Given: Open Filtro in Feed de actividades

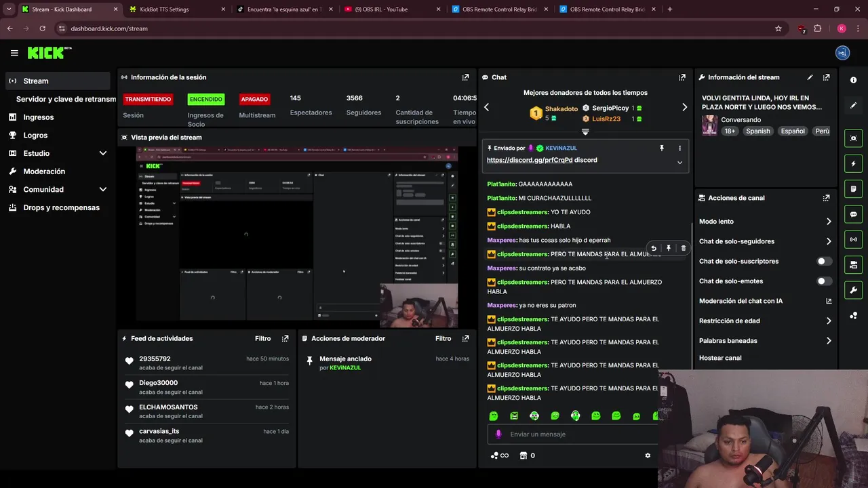Looking at the screenshot, I should (x=263, y=338).
